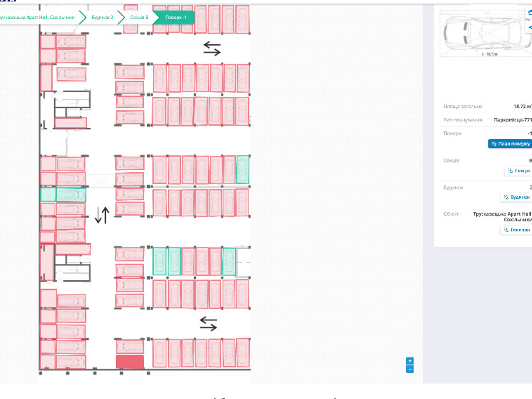
Task: Select the dark red filled parking spot
Action: pos(130,362)
